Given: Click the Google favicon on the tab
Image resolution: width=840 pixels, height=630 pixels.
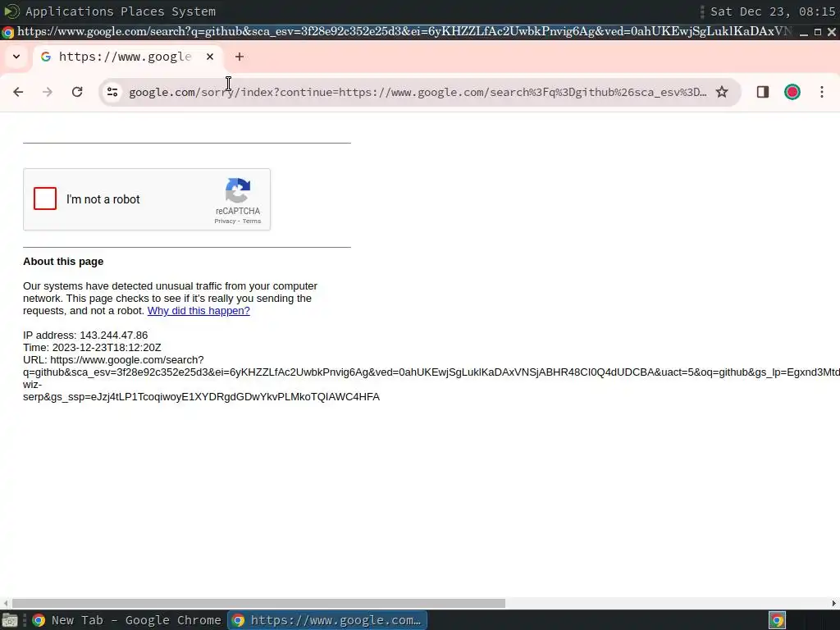Looking at the screenshot, I should coord(46,57).
